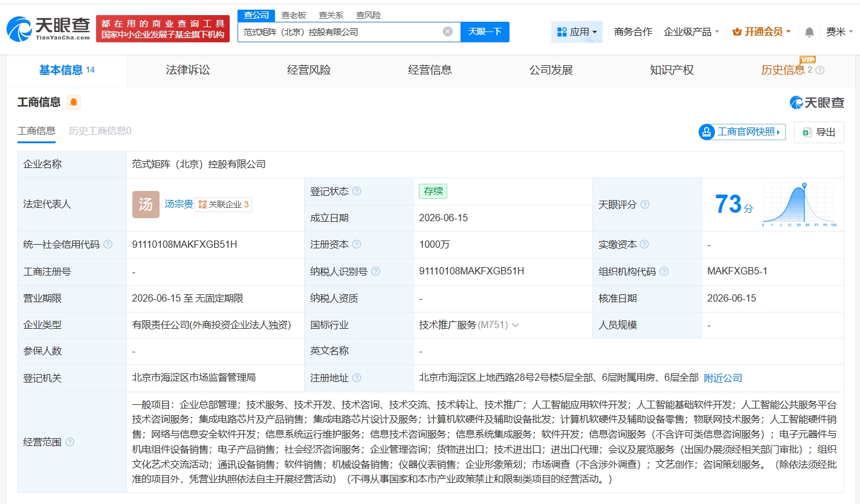Click the 核准日期 value 2026-06-15
The width and height of the screenshot is (860, 504).
point(731,298)
